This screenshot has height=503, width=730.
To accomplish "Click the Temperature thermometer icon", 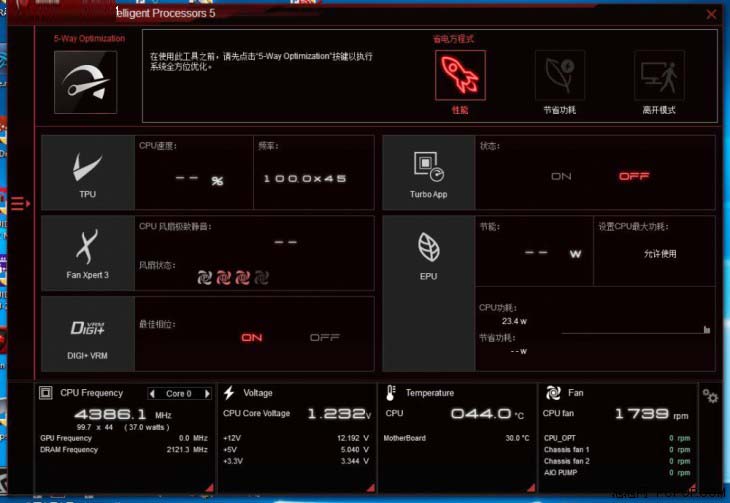I will coord(391,393).
